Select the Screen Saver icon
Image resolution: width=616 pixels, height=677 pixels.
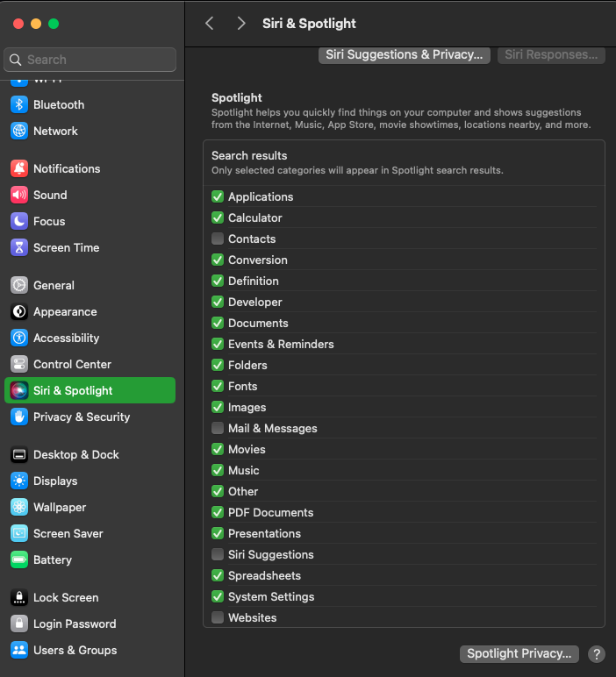pyautogui.click(x=19, y=533)
